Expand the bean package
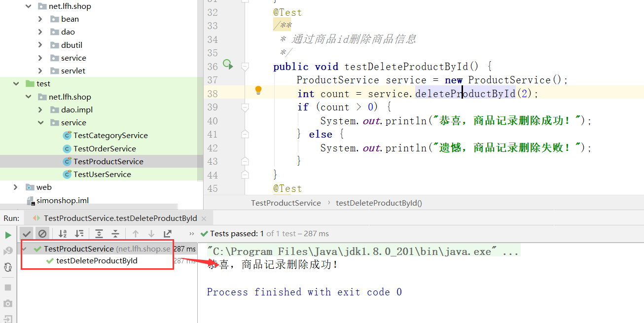The image size is (644, 323). point(40,19)
